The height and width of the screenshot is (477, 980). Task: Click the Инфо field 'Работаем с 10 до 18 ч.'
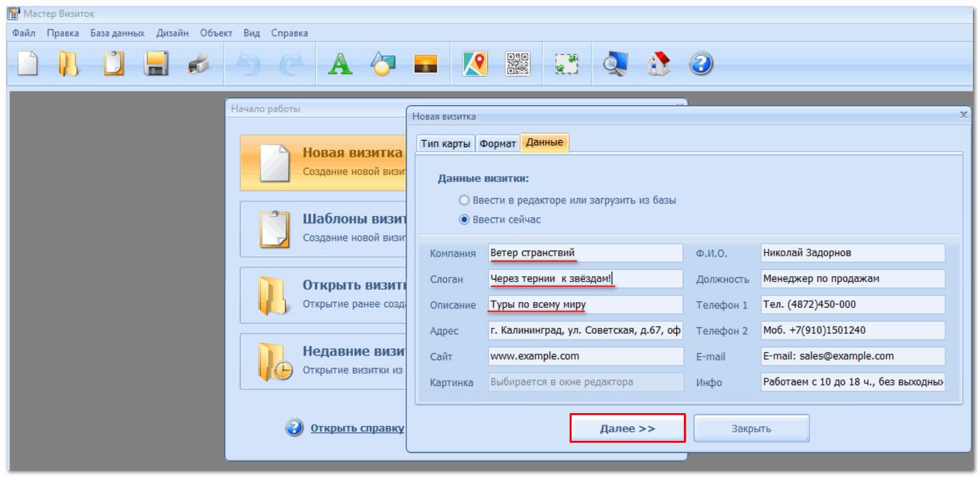click(x=853, y=382)
